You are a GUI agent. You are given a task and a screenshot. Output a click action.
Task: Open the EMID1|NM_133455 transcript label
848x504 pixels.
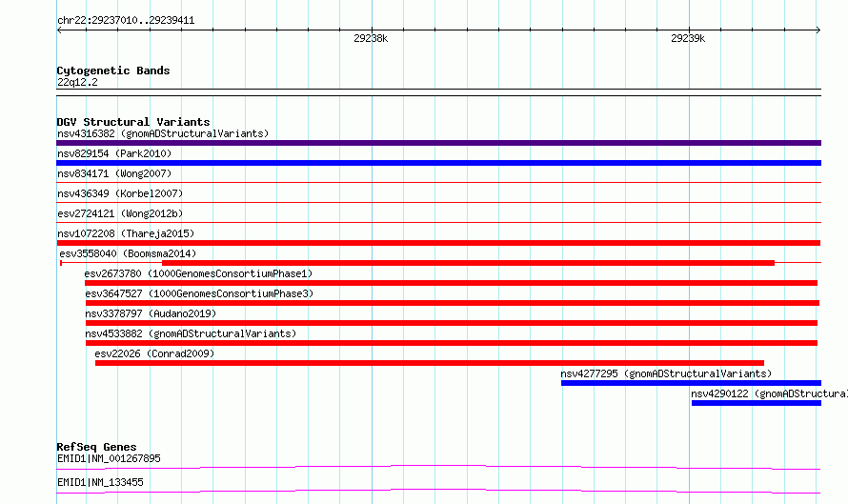pos(100,482)
